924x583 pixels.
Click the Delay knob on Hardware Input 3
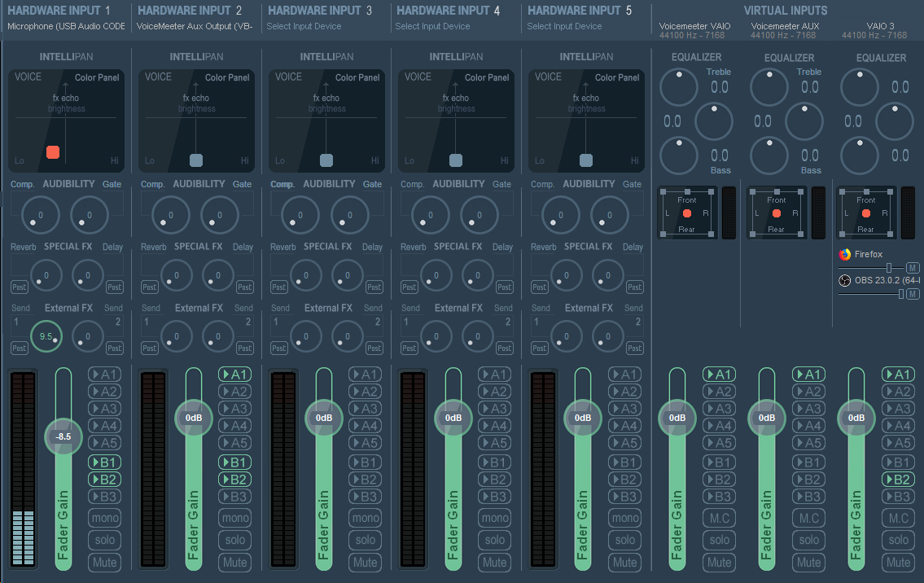tap(347, 275)
